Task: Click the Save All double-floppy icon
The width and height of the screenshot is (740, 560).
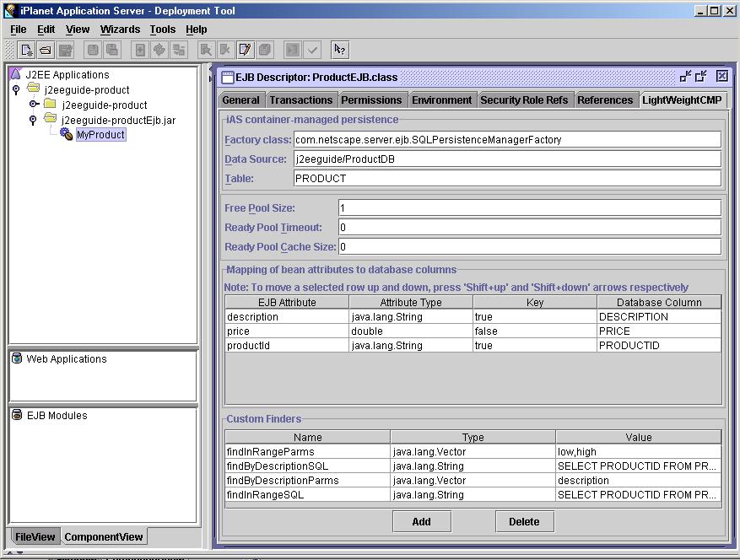Action: [x=112, y=50]
